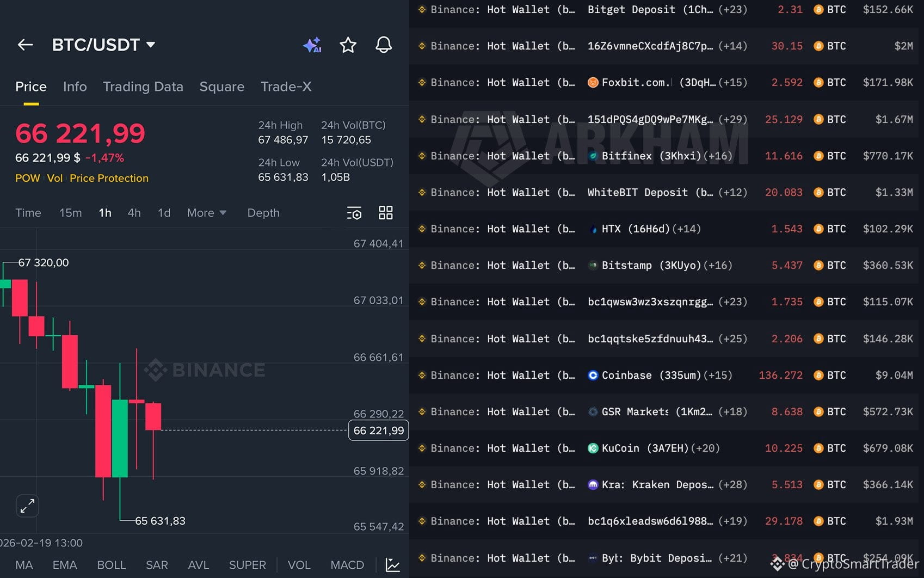Viewport: 924px width, 578px height.
Task: Open the Price Protection tag
Action: click(x=109, y=178)
